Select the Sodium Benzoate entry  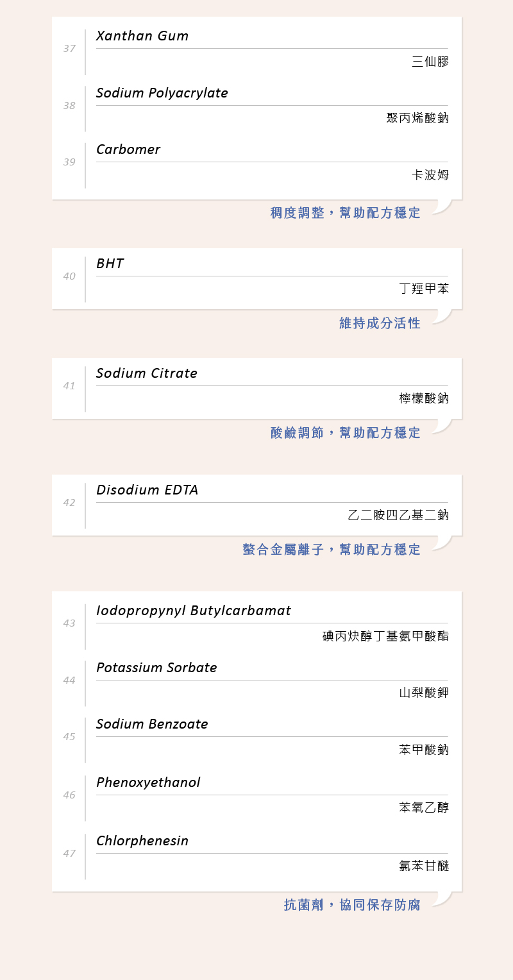click(x=152, y=724)
